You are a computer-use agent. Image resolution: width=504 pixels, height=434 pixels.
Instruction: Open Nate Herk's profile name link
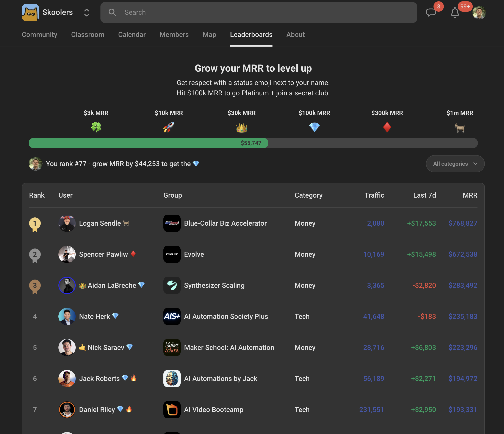[x=95, y=316]
